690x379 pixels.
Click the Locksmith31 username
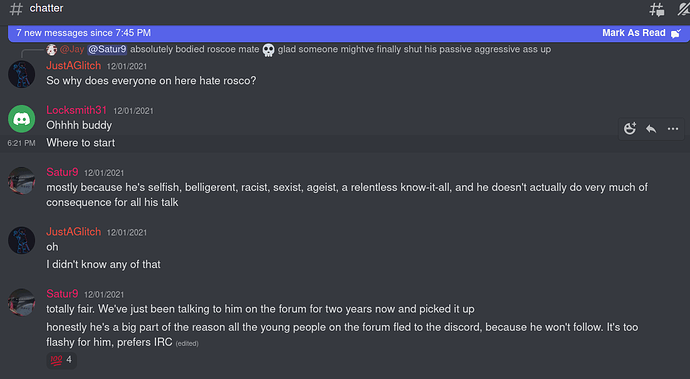click(77, 110)
